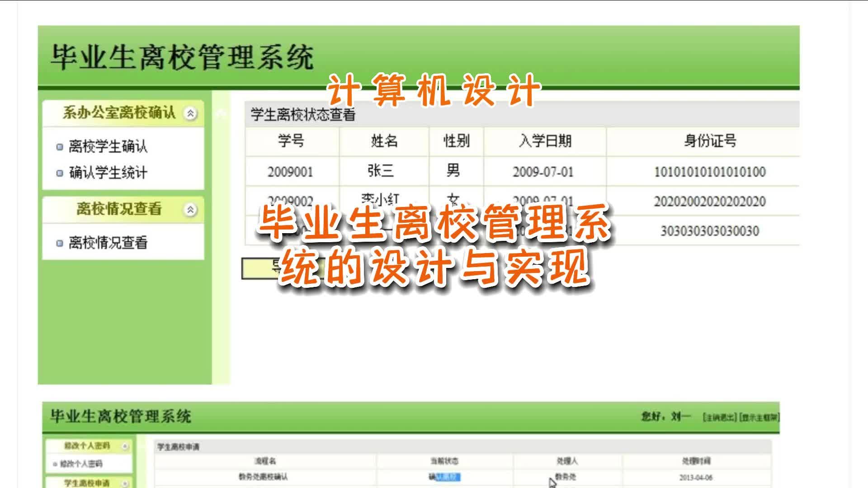Click ID number 2020200202020202020
The width and height of the screenshot is (868, 488).
(x=710, y=201)
